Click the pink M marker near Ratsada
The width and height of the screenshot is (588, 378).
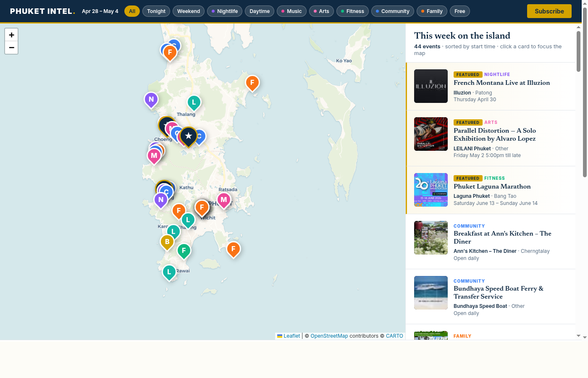click(x=224, y=200)
